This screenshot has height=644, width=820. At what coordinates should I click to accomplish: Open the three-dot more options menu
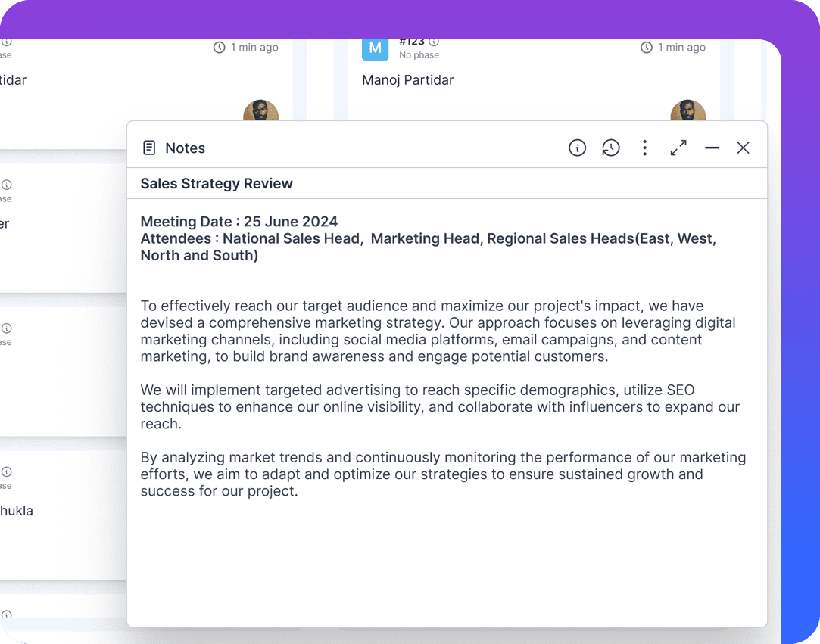pos(645,148)
